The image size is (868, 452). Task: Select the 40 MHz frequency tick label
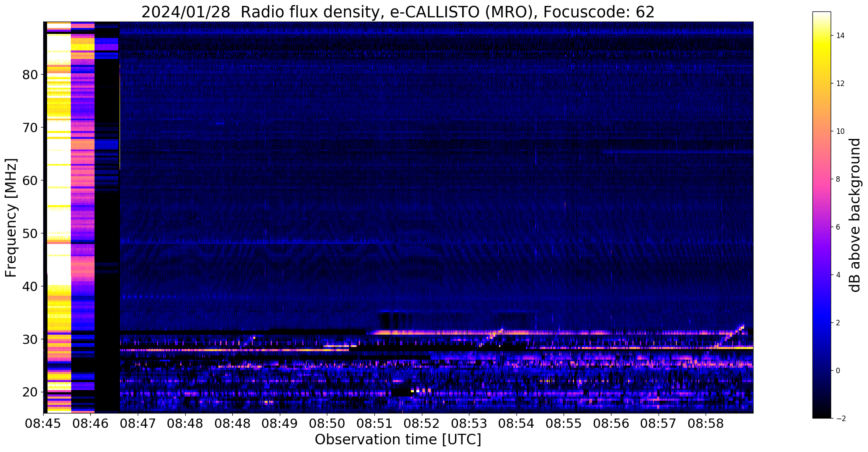(31, 286)
